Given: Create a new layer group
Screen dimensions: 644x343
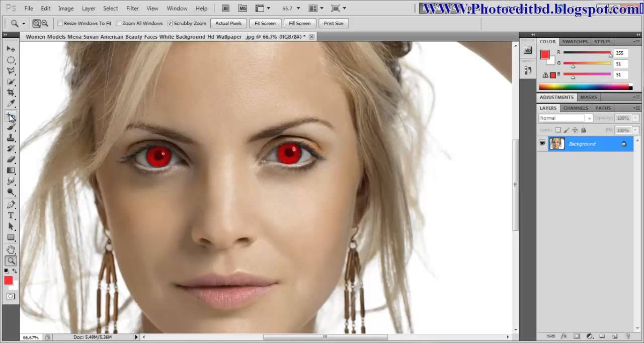Looking at the screenshot, I should (x=602, y=336).
